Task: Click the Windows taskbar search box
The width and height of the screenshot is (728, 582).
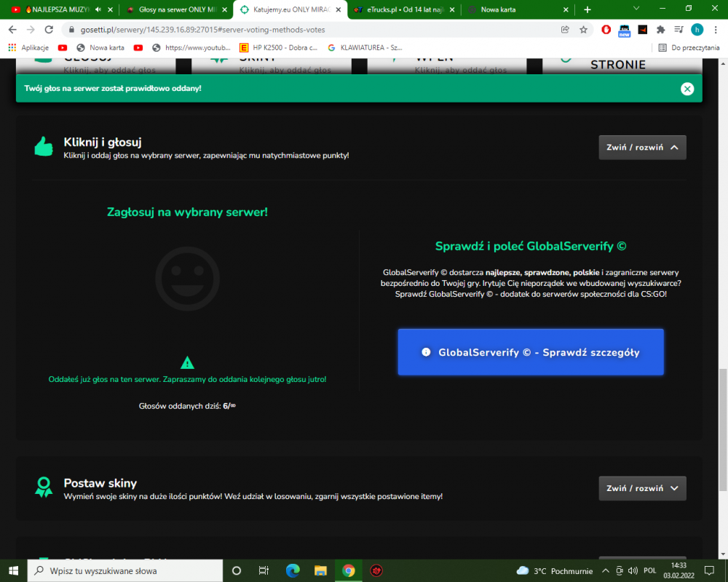Action: point(125,570)
